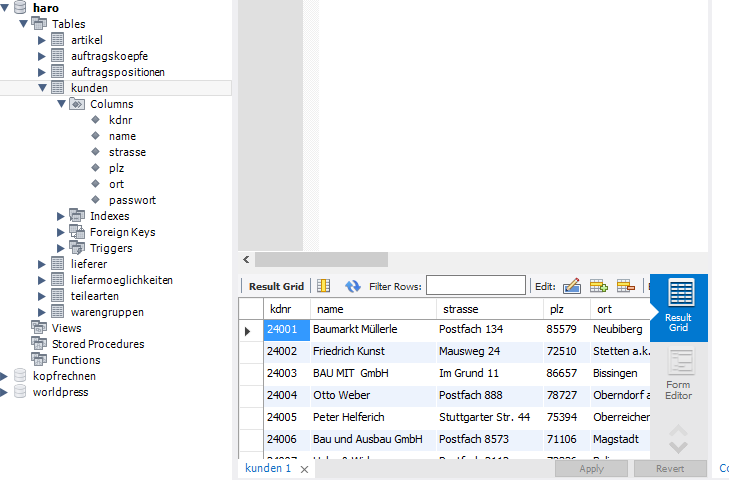Expand the artikel table
The image size is (729, 480).
coord(42,40)
